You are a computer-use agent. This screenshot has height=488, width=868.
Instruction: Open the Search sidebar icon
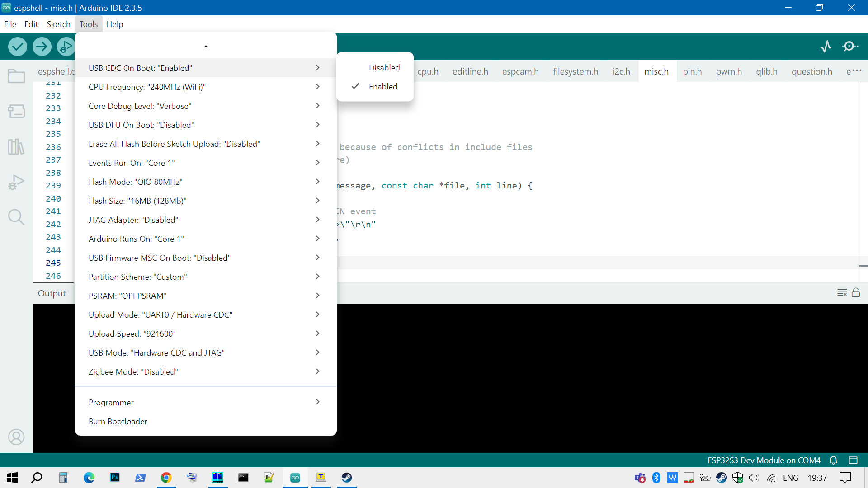pos(16,217)
